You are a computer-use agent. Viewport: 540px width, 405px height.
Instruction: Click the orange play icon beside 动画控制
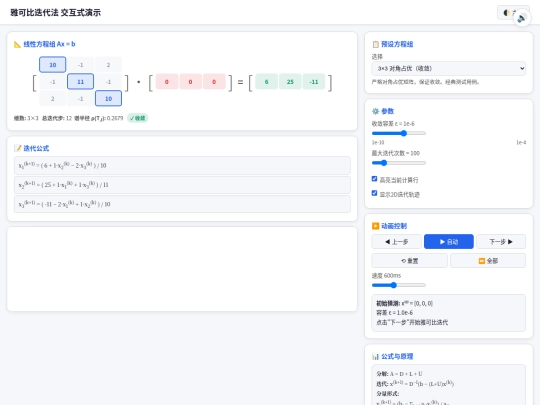tap(375, 226)
